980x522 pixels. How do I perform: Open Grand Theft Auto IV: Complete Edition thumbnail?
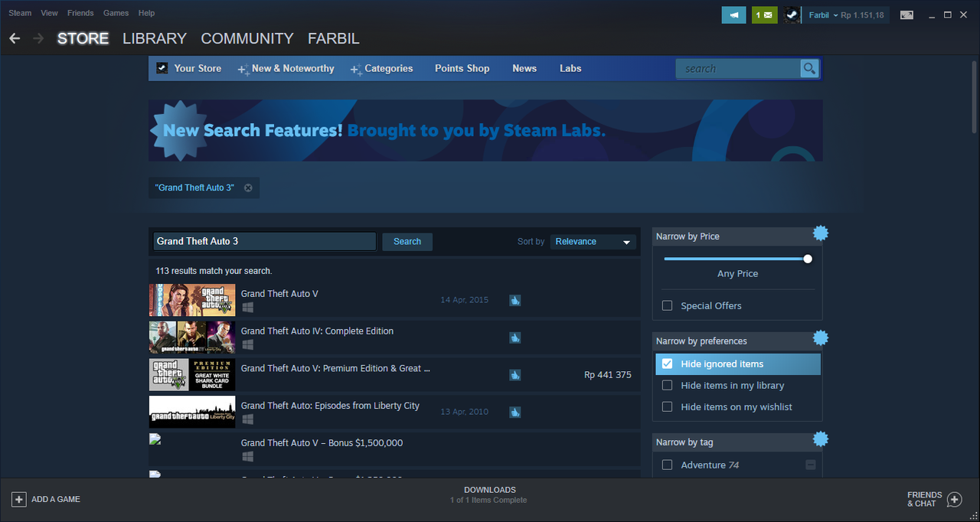point(192,338)
